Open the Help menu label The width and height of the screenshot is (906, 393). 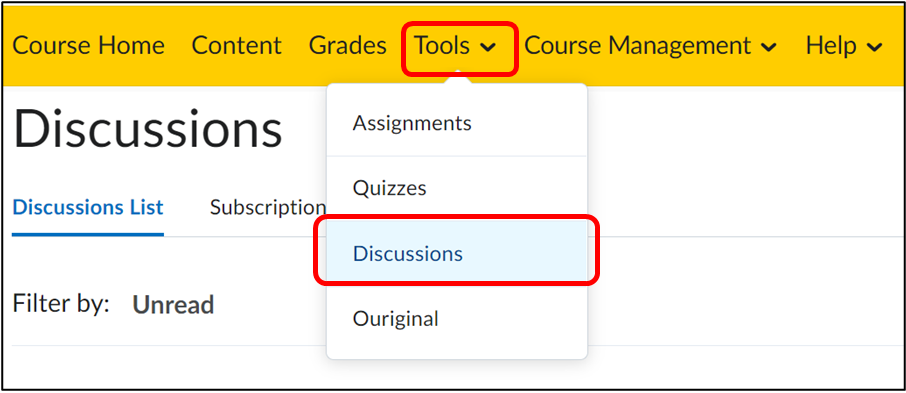pos(831,46)
